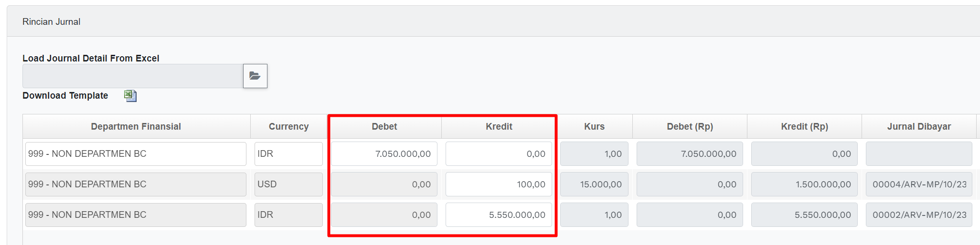This screenshot has height=245, width=980.
Task: Click the Jurnal Dibayar column header
Action: [919, 127]
